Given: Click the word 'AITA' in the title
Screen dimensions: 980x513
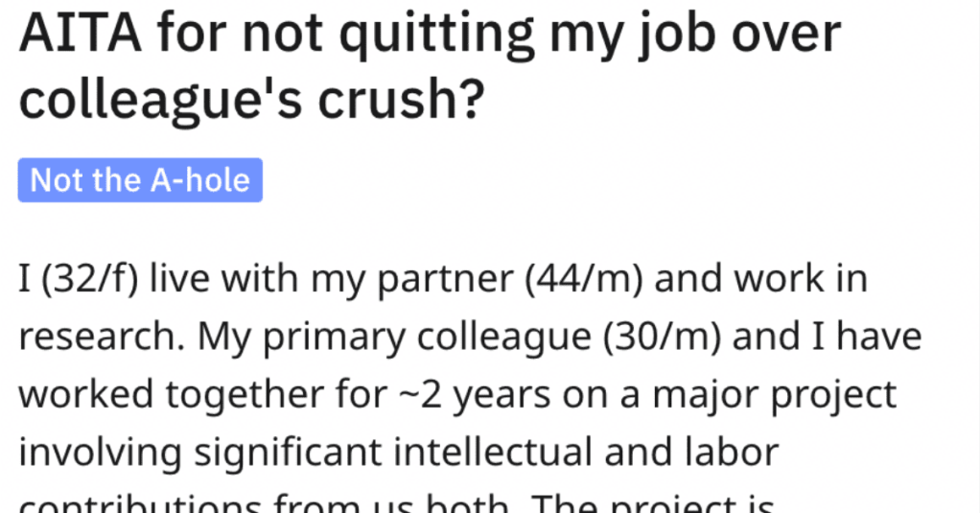Looking at the screenshot, I should point(81,33).
